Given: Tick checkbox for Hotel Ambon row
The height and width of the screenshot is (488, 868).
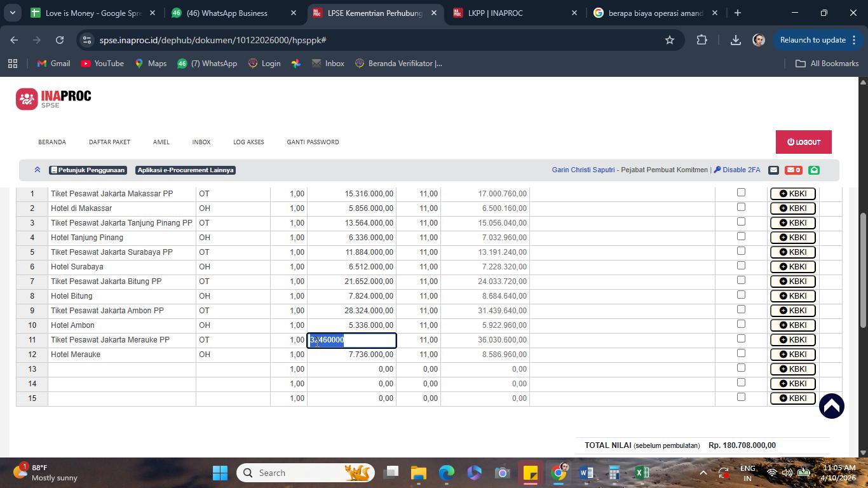Looking at the screenshot, I should tap(741, 324).
